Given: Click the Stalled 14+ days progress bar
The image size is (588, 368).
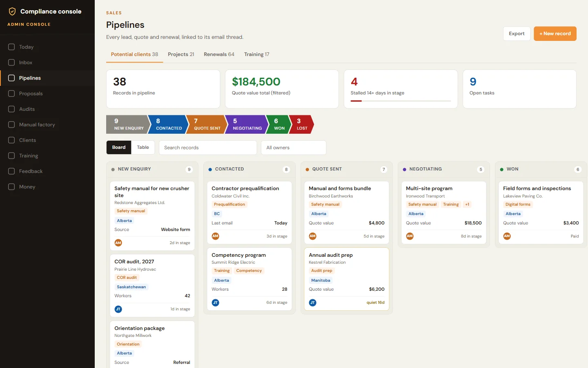Looking at the screenshot, I should [x=401, y=101].
